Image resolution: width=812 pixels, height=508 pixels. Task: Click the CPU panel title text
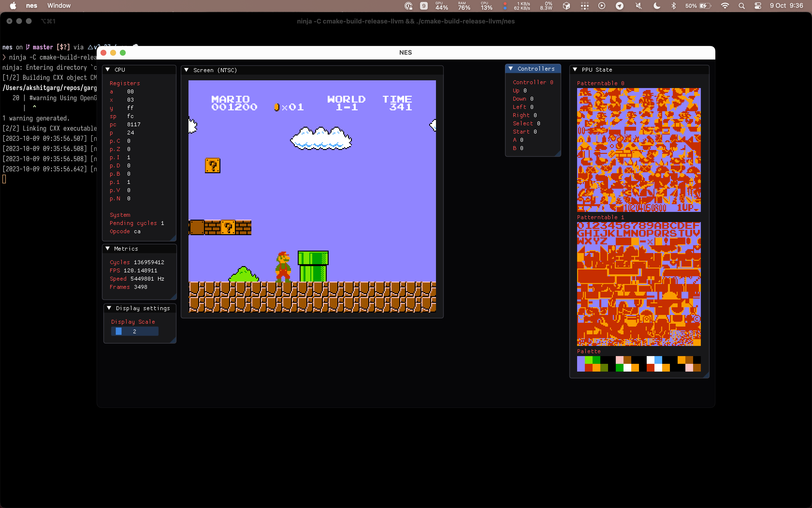pyautogui.click(x=120, y=70)
